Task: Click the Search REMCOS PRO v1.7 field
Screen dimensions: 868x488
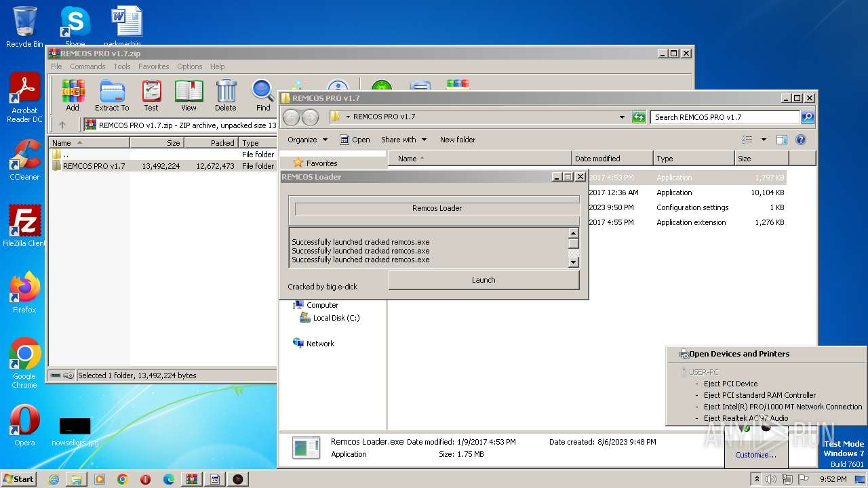Action: 725,117
